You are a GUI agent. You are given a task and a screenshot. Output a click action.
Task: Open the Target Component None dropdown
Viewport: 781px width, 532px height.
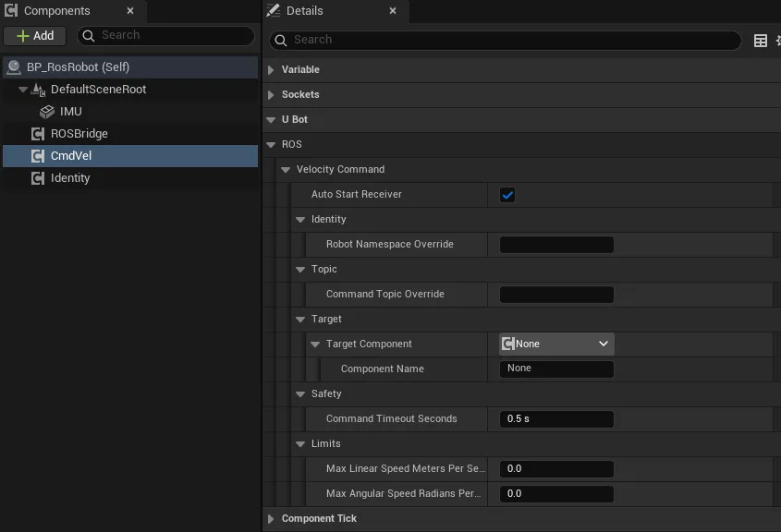pos(556,344)
